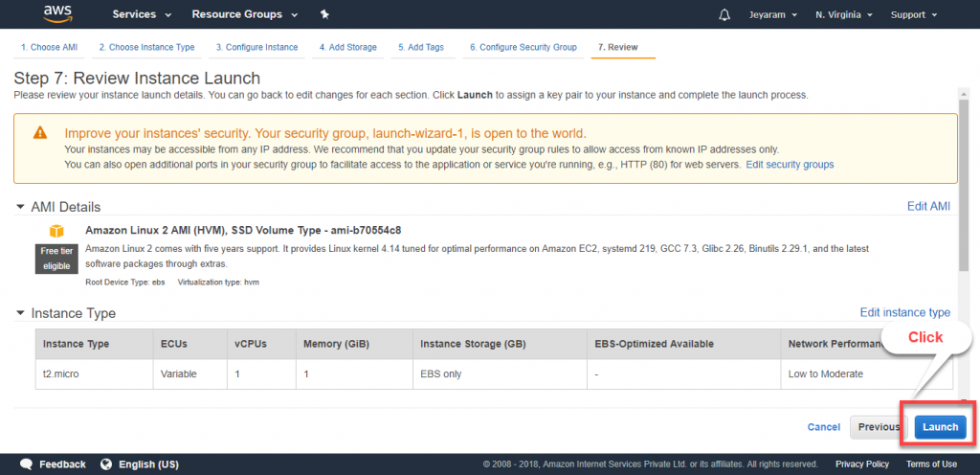Collapse the AMI Details section
This screenshot has width=980, height=475.
tap(21, 207)
